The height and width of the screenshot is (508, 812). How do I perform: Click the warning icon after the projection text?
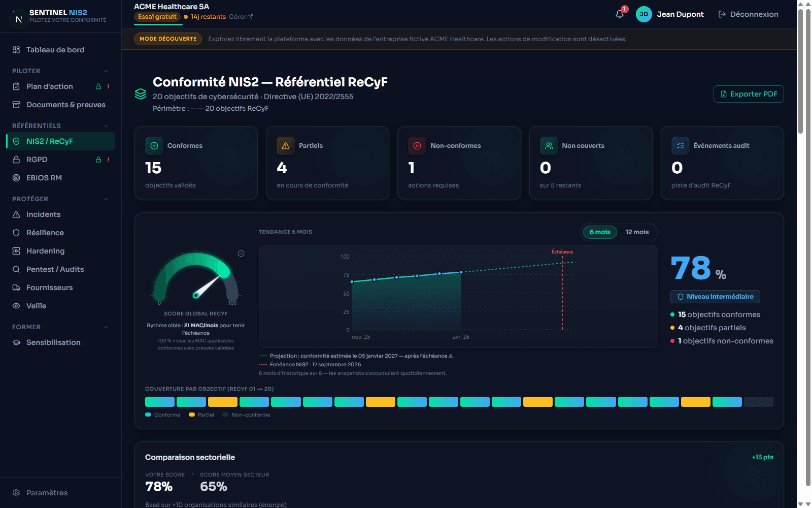click(451, 356)
